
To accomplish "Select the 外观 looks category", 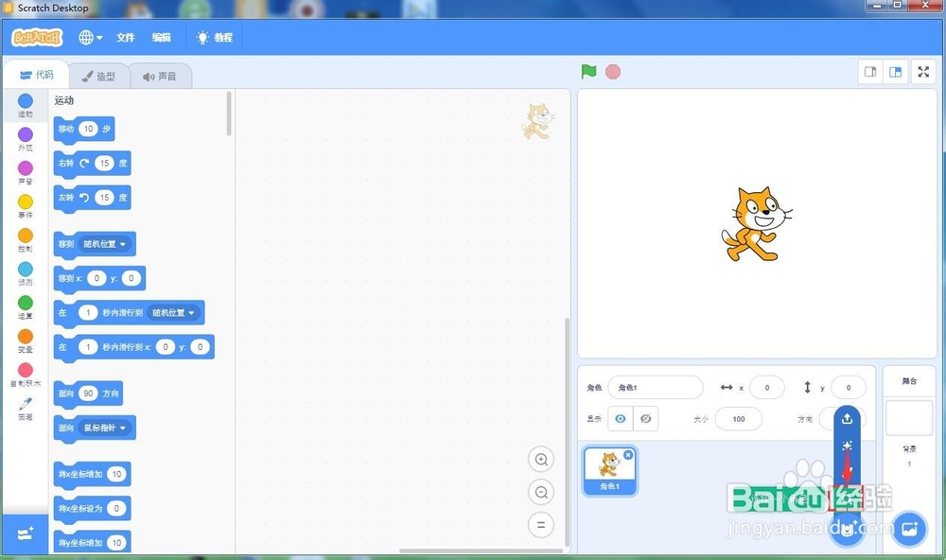I will click(x=26, y=139).
